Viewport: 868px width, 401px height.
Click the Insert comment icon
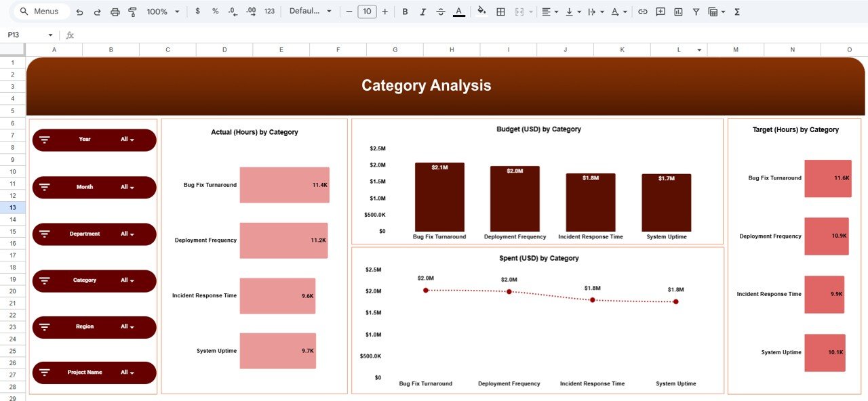click(x=660, y=12)
